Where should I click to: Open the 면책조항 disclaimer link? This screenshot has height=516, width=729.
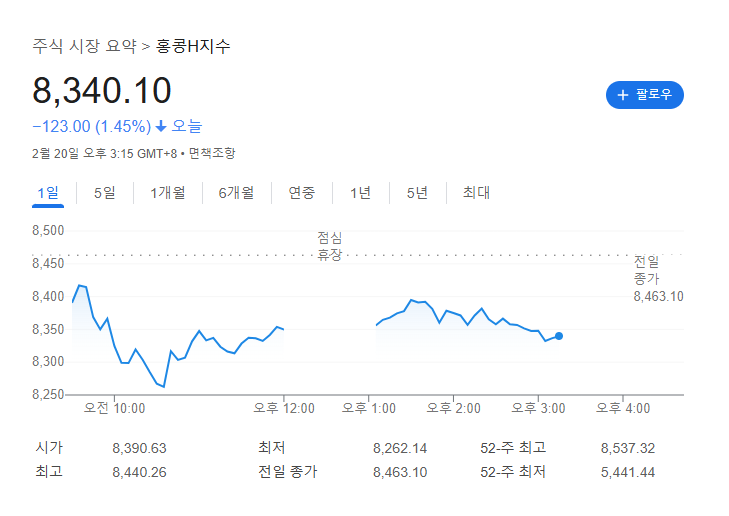(x=212, y=153)
